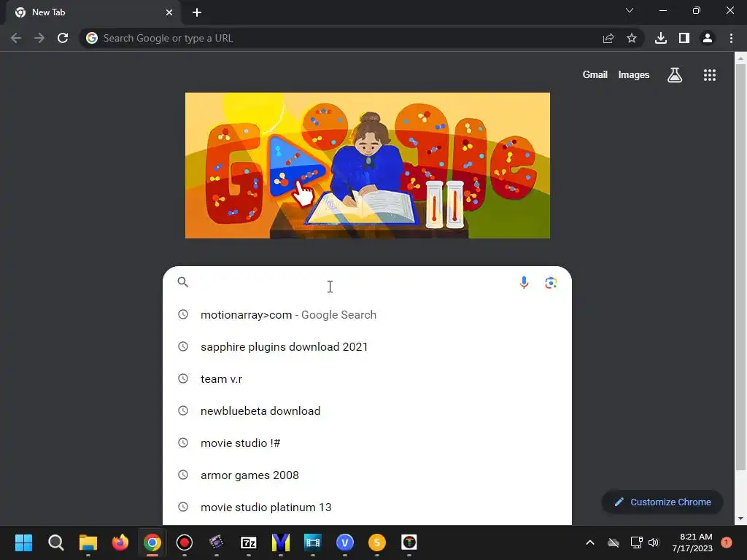Open Images link

(634, 75)
